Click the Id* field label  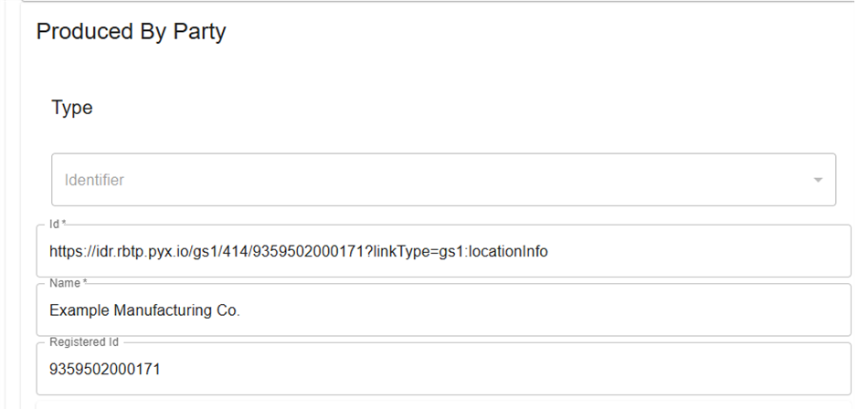click(58, 224)
